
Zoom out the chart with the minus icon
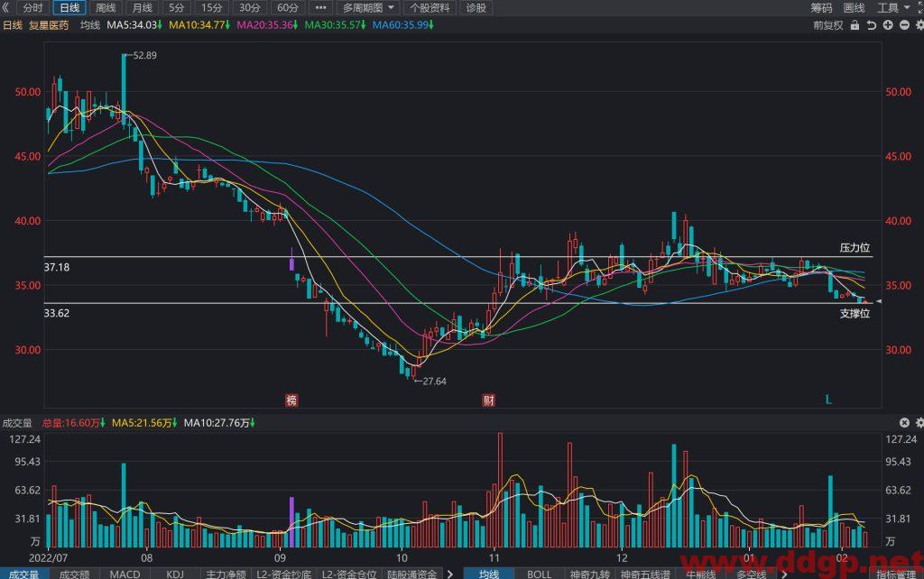click(x=904, y=25)
